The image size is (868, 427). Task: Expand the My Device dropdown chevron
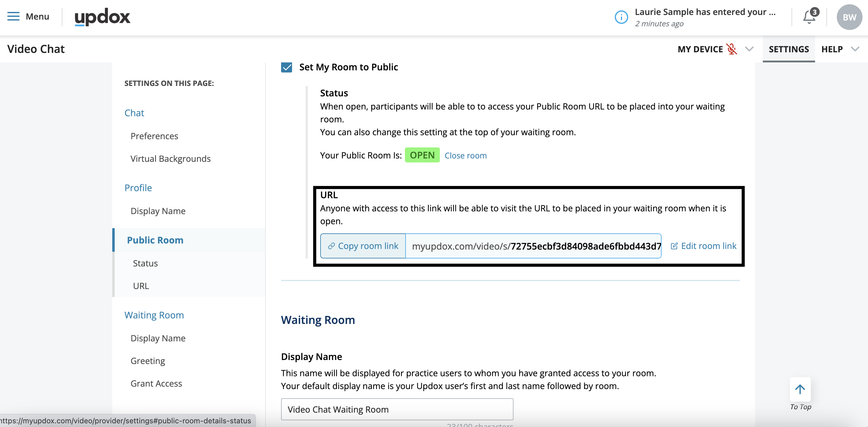[749, 49]
